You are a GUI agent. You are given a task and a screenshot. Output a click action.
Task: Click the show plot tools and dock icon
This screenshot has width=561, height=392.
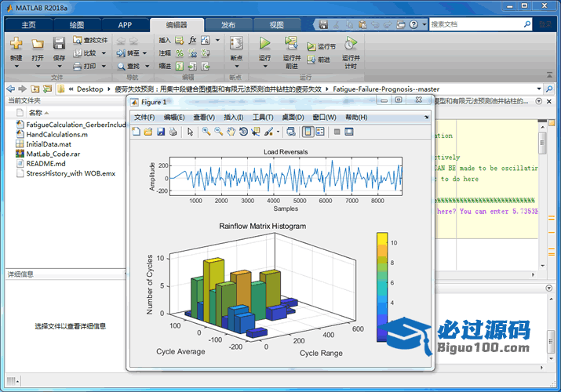point(349,132)
